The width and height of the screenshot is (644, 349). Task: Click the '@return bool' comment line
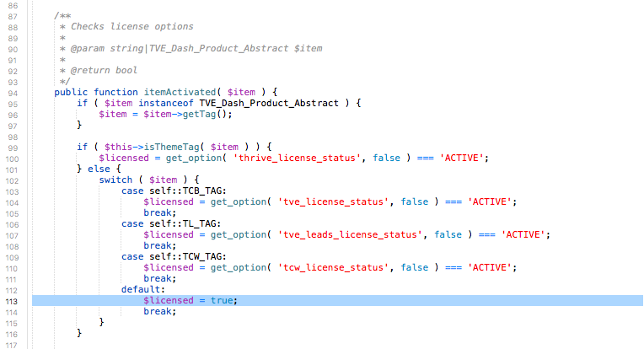point(104,70)
